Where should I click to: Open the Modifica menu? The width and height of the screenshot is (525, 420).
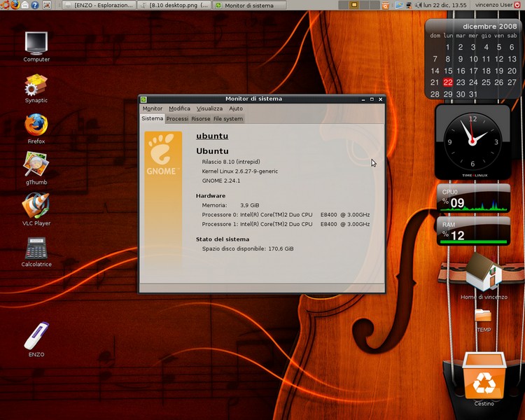(x=179, y=108)
